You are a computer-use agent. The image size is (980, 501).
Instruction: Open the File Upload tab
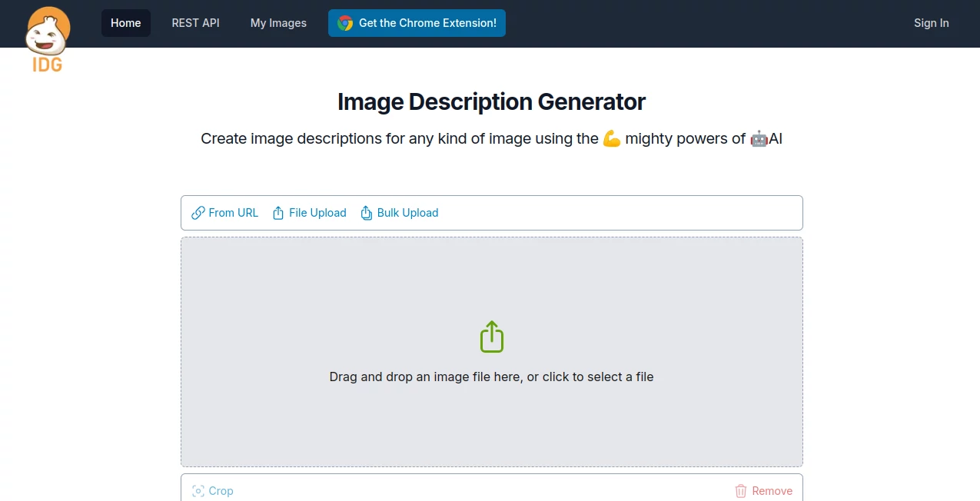(x=317, y=212)
